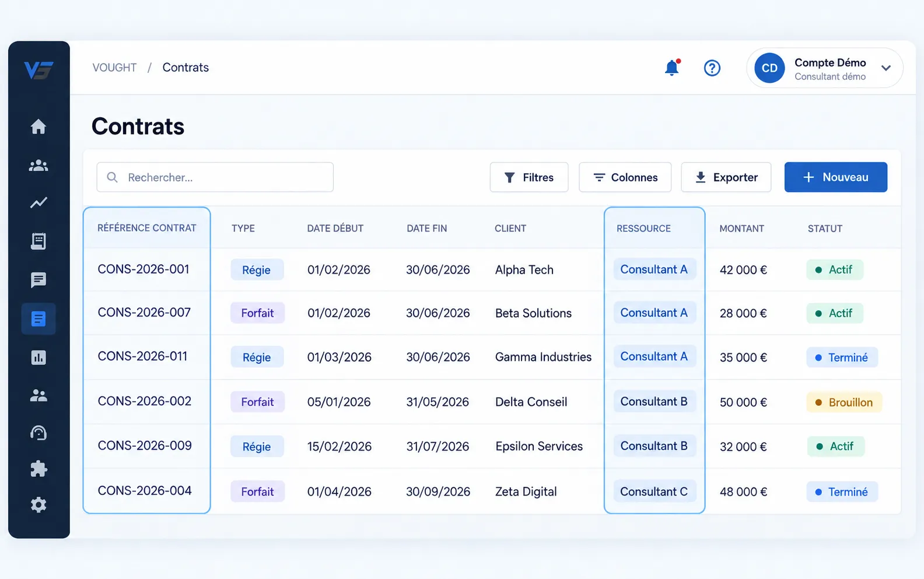Open the receipt document icon in sidebar

(38, 241)
